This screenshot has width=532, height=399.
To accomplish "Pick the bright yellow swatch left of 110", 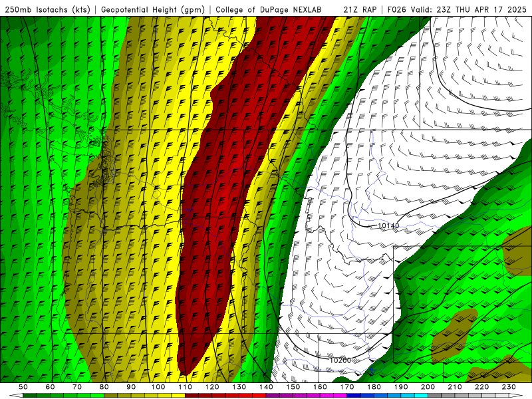I will click(178, 396).
